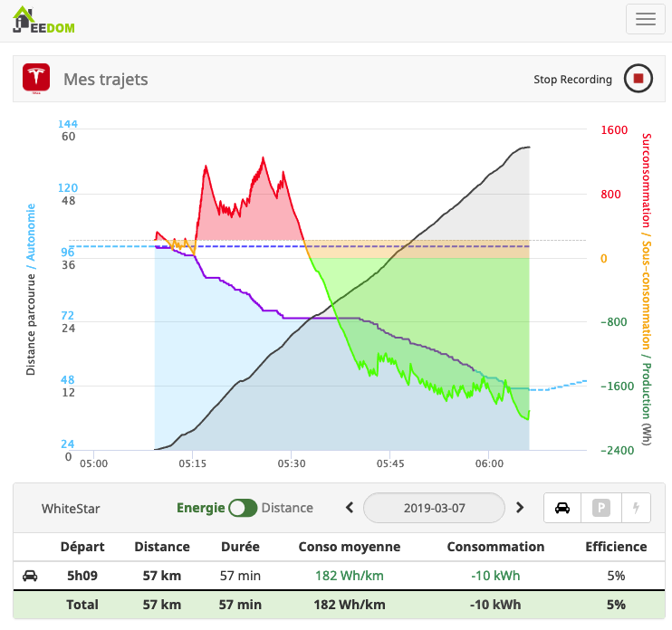Toggle the Energie/Distance switch

(x=243, y=508)
